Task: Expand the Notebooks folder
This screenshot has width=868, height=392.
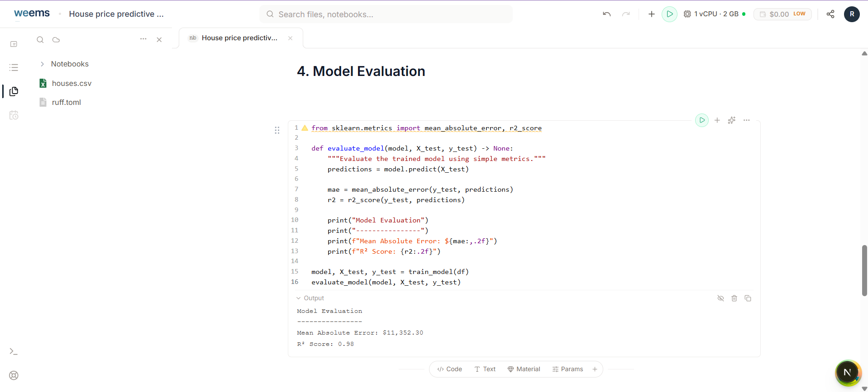Action: tap(64, 64)
